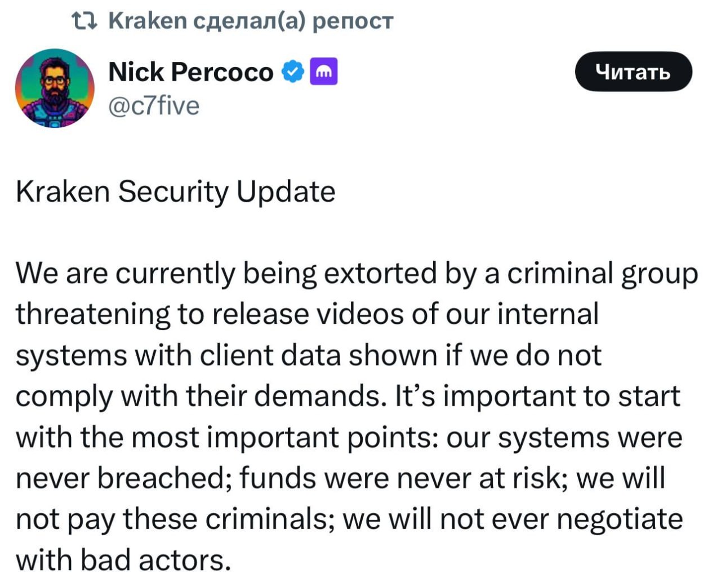Open Nick Percoco's profile avatar

tap(55, 88)
